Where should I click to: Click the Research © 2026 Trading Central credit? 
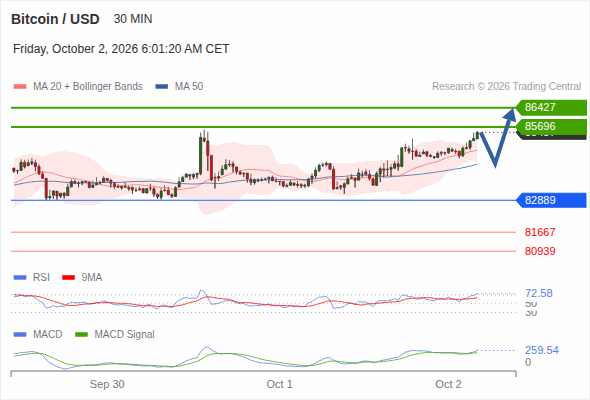pos(506,87)
